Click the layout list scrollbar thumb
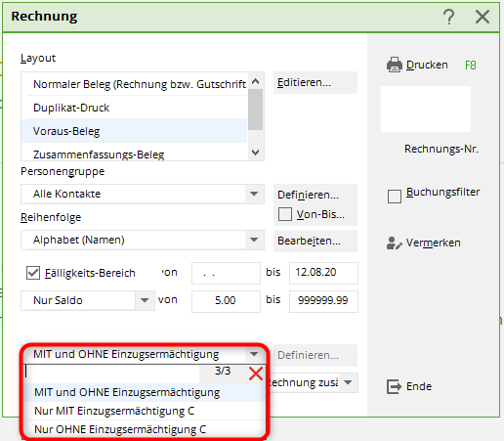Viewport: 504px width, 441px height. click(x=256, y=110)
